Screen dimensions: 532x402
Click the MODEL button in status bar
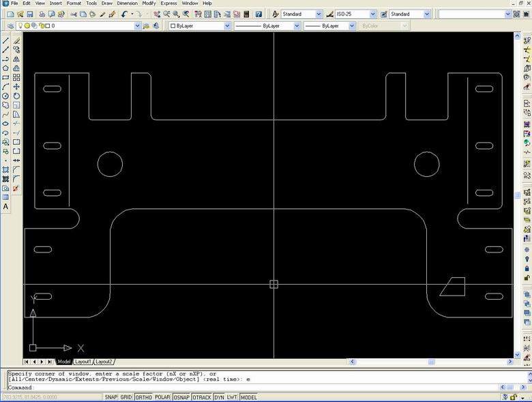pyautogui.click(x=248, y=397)
